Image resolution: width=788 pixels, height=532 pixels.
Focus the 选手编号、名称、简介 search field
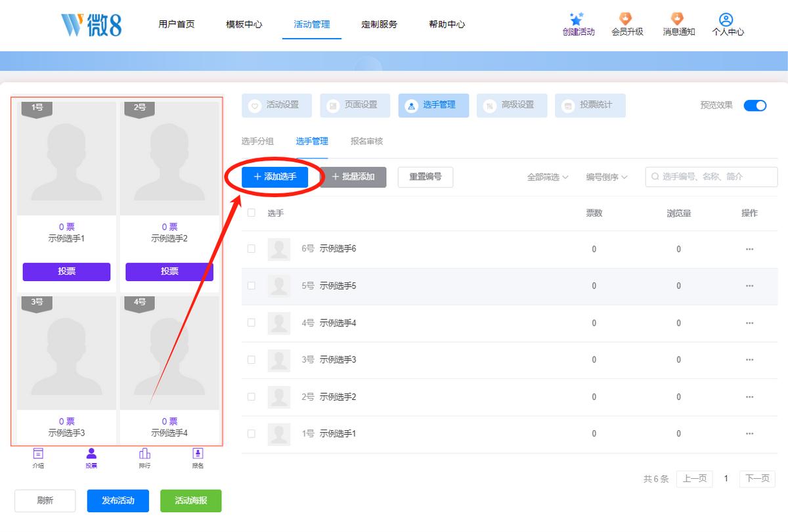pos(712,177)
